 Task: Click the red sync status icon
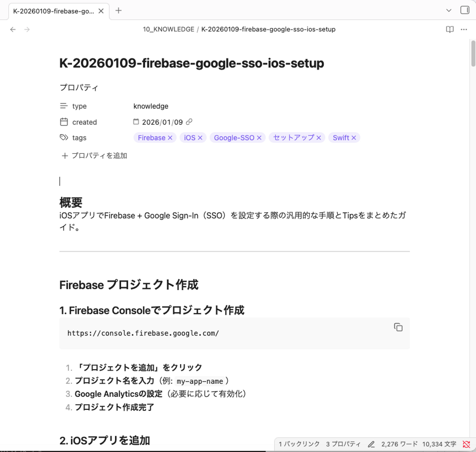(x=466, y=444)
